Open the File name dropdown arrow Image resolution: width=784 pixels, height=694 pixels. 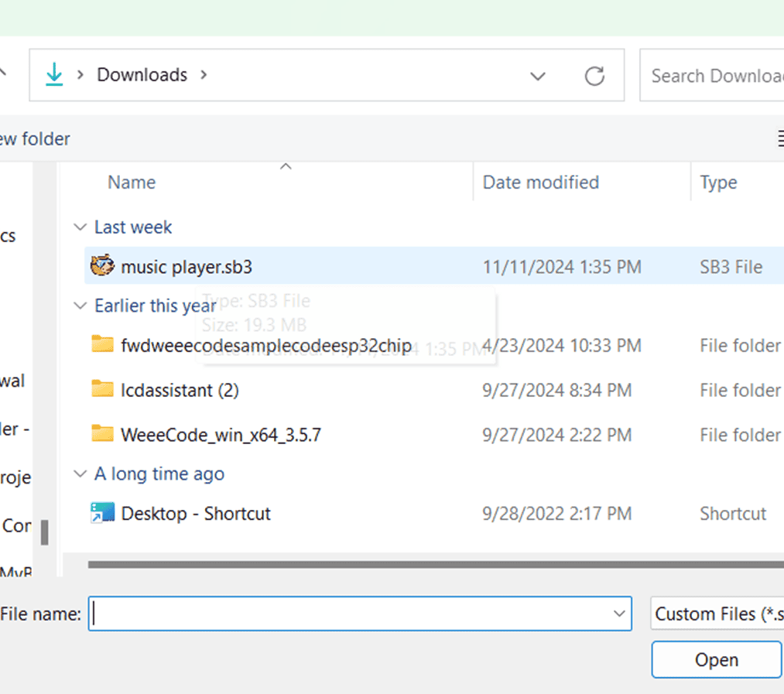coord(618,614)
